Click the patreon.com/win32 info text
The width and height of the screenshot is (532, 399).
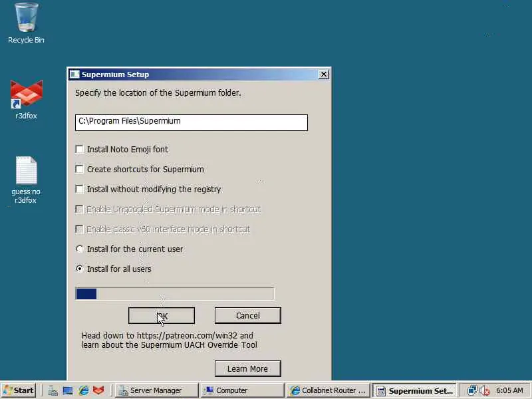tap(170, 340)
